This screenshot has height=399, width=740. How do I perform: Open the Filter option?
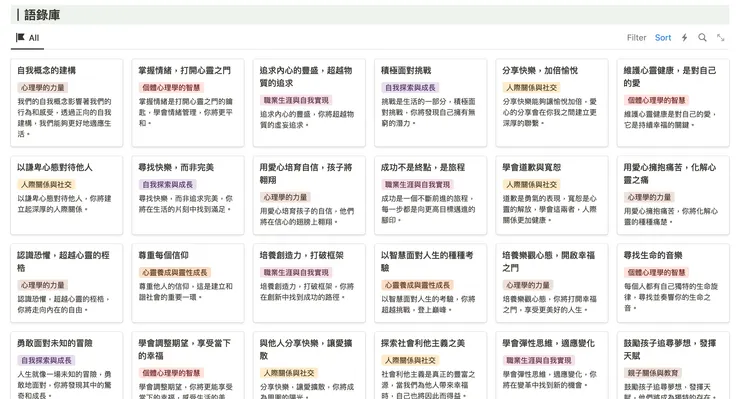[636, 38]
